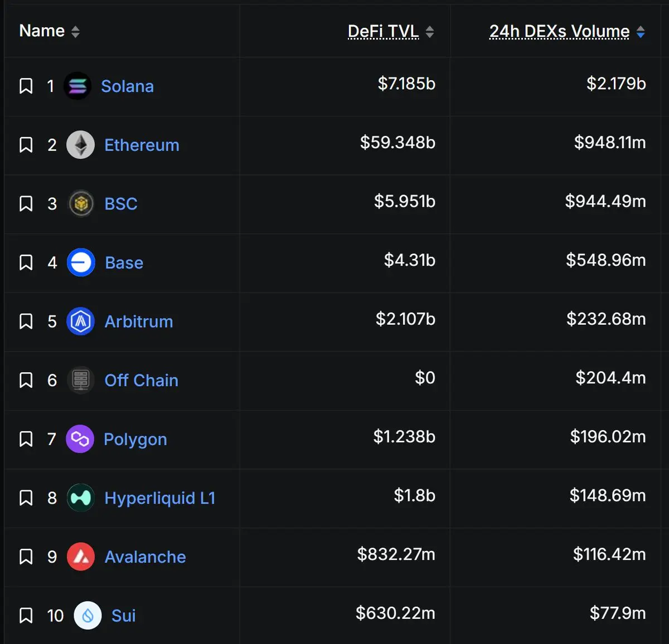Screen dimensions: 669x644
Task: Open the Ethereum chain link
Action: click(x=142, y=145)
